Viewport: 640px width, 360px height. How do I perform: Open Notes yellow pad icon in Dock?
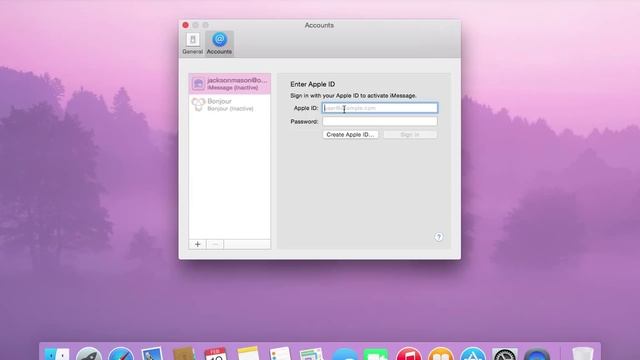pos(248,354)
